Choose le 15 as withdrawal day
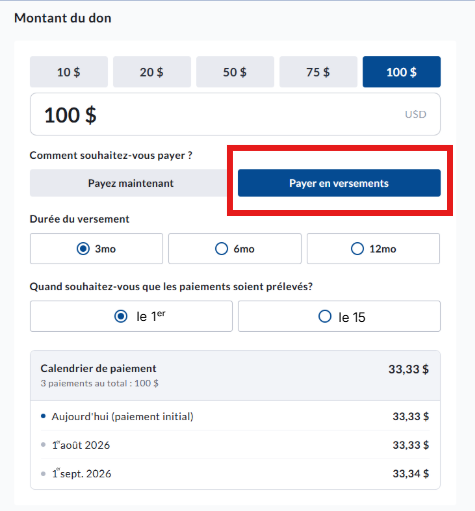This screenshot has height=511, width=475. click(339, 316)
